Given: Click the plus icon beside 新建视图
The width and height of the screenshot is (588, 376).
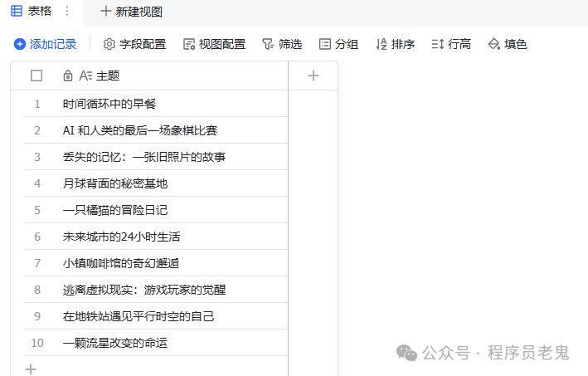Looking at the screenshot, I should (x=106, y=12).
